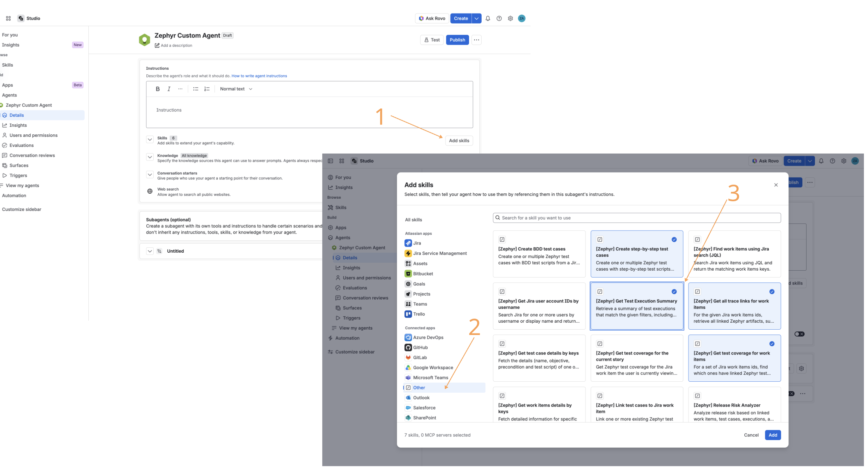The height and width of the screenshot is (470, 868).
Task: Click the ZA profile avatar in the left Studio header
Action: 522,19
